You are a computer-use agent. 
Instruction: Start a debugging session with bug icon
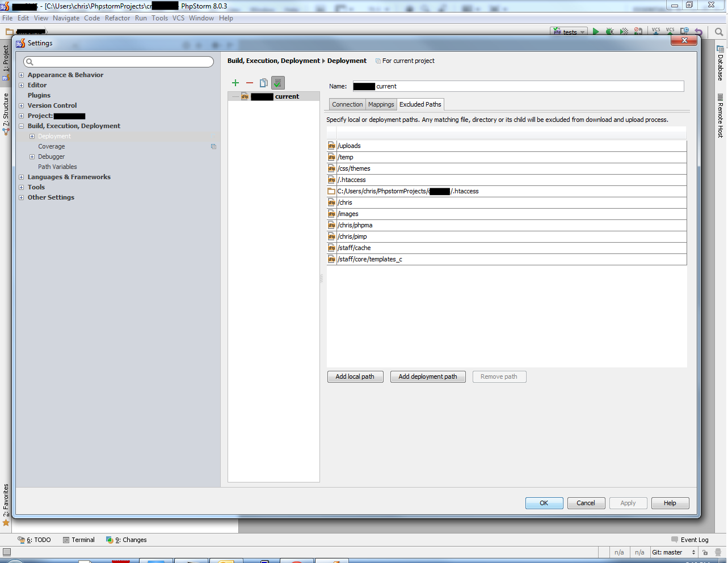tap(609, 31)
